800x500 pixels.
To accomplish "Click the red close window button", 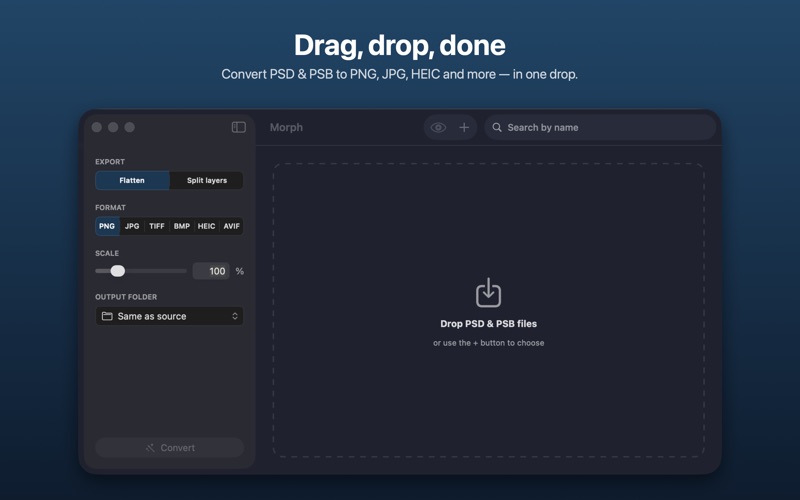I will [x=97, y=127].
